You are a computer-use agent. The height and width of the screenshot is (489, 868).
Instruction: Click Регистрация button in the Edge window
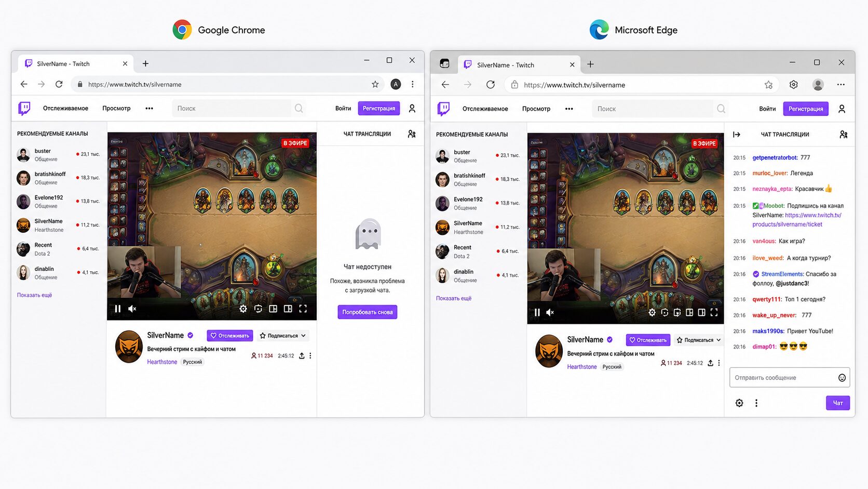click(806, 109)
